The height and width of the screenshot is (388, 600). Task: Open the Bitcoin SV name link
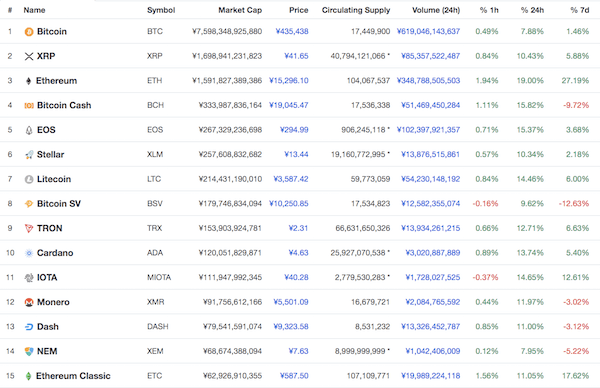(59, 204)
